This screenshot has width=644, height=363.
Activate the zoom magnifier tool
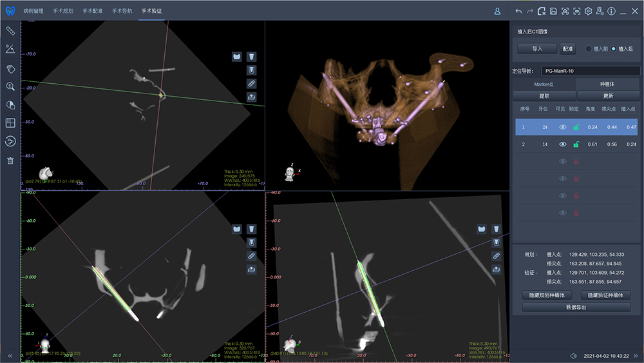[10, 86]
